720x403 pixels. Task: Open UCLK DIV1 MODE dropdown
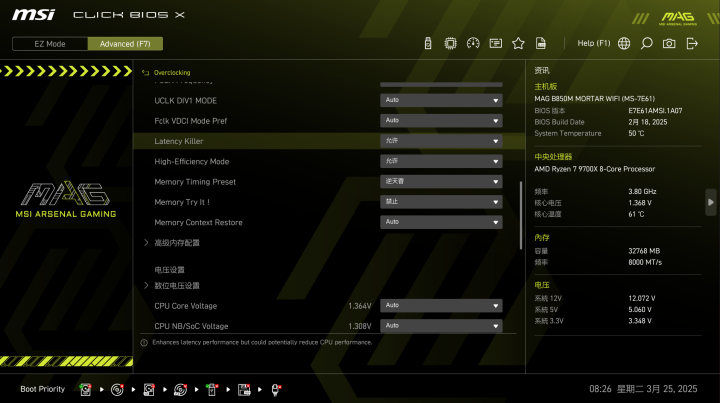[441, 100]
